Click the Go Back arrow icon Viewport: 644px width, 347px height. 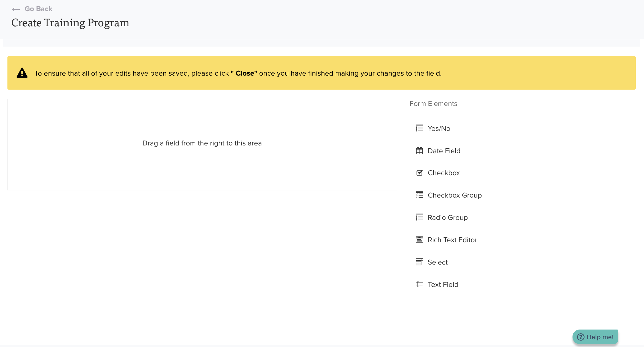[16, 9]
